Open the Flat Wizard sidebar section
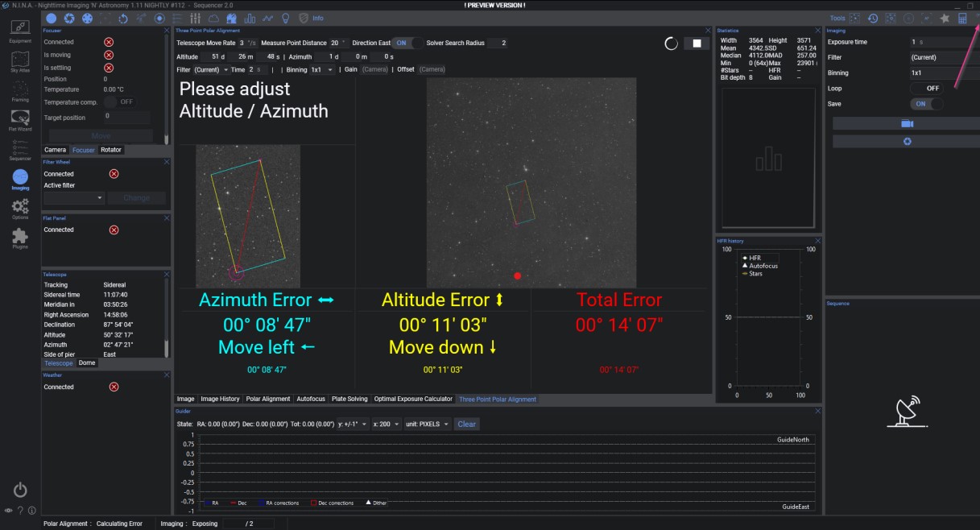 pos(20,121)
